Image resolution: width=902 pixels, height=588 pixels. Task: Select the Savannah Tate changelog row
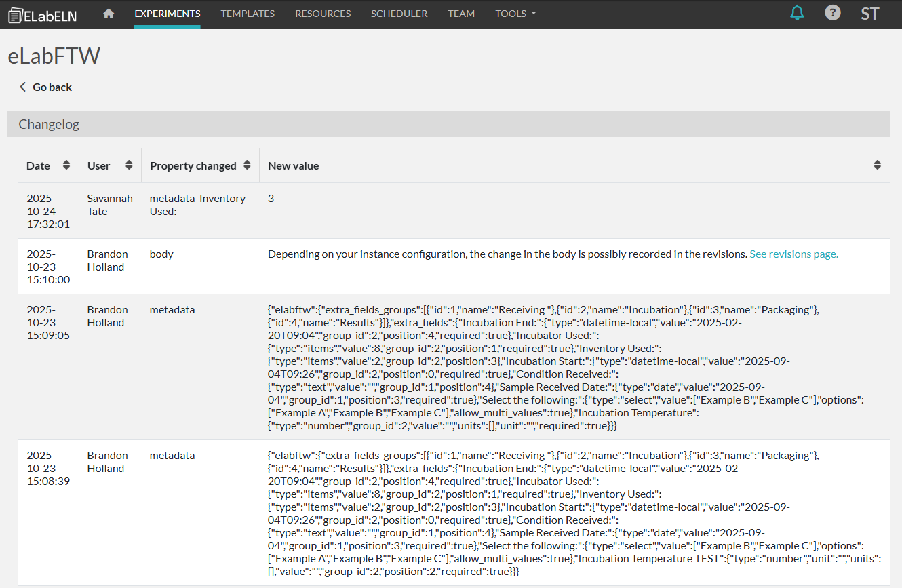(110, 205)
